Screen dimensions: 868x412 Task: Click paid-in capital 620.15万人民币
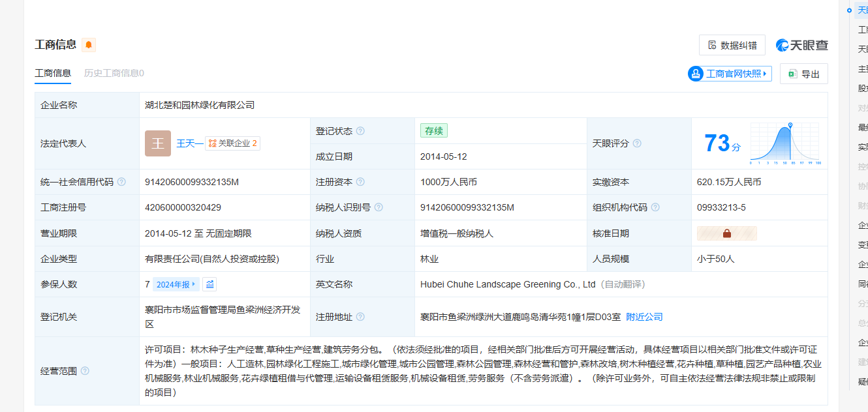coord(729,182)
